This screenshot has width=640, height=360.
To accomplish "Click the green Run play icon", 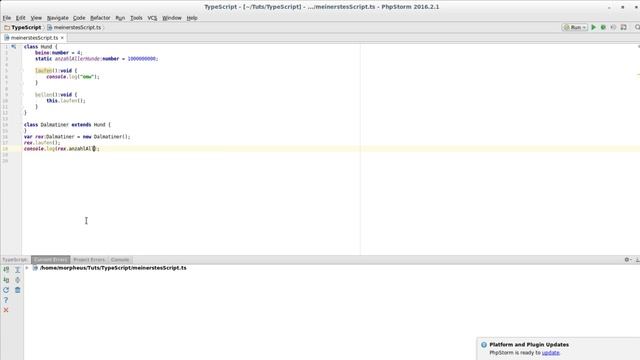I will click(x=593, y=27).
